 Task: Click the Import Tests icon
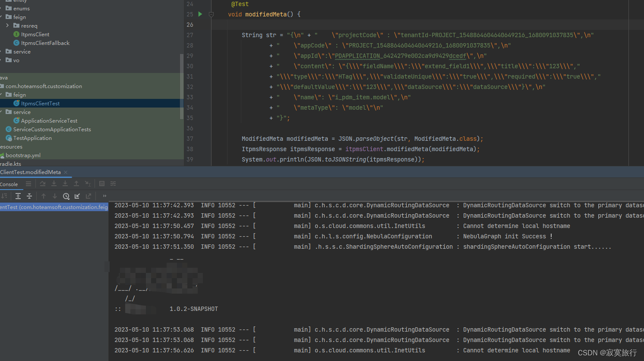[x=77, y=196]
